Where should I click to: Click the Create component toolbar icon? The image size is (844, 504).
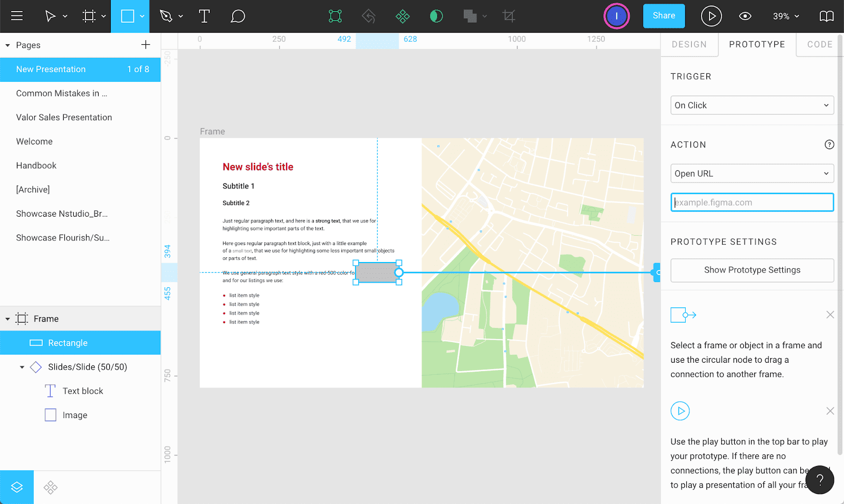pyautogui.click(x=402, y=16)
